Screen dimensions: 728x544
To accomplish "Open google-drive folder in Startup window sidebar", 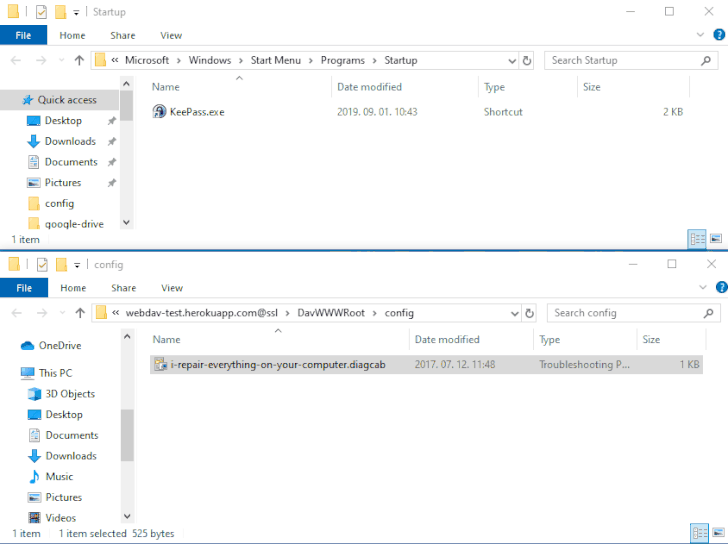I will (74, 224).
